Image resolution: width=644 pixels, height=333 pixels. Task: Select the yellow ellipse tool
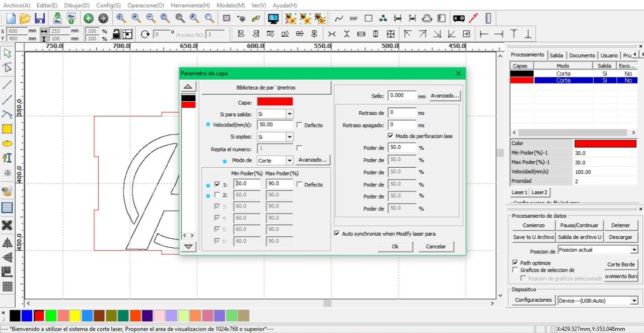point(7,143)
